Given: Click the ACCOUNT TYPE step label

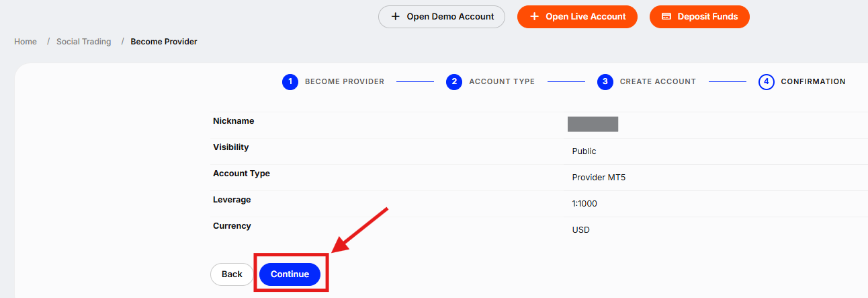Looking at the screenshot, I should tap(502, 82).
